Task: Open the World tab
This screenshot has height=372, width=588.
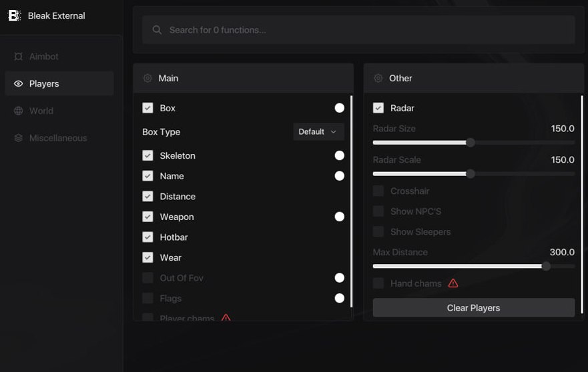Action: [41, 111]
